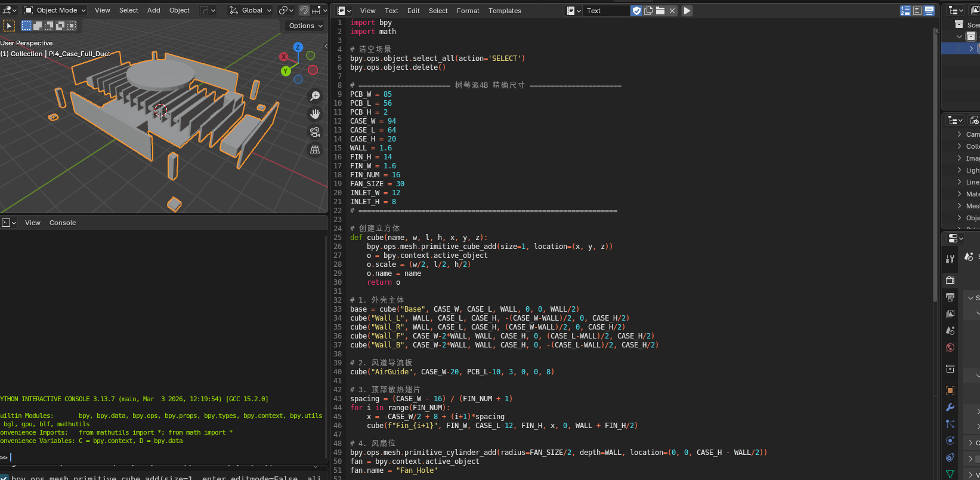
Task: Unlink the text data-block with X icon
Action: coord(672,11)
